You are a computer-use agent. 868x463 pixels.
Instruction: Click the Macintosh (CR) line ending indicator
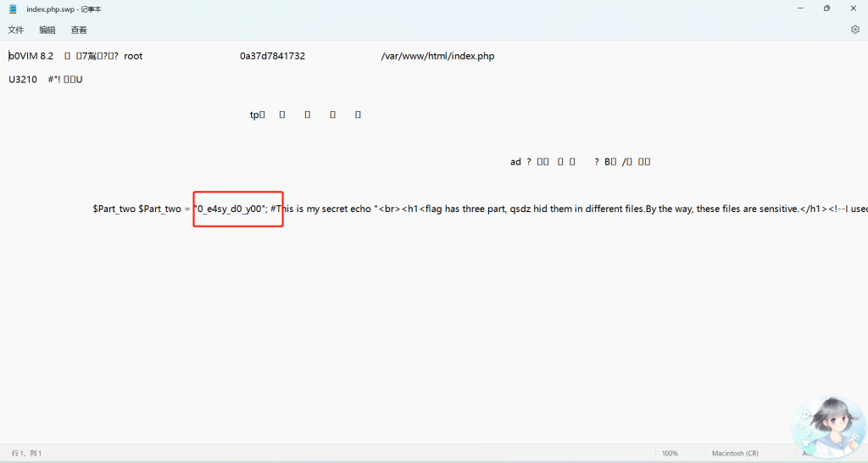click(x=735, y=454)
